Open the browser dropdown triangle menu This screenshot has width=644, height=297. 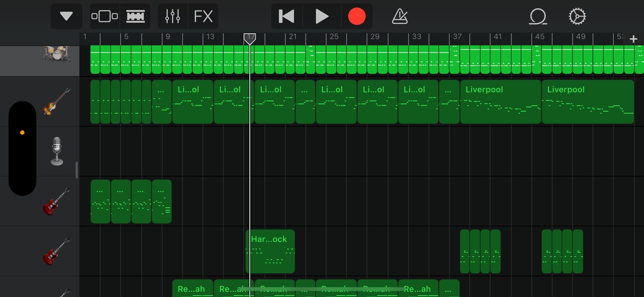coord(66,16)
